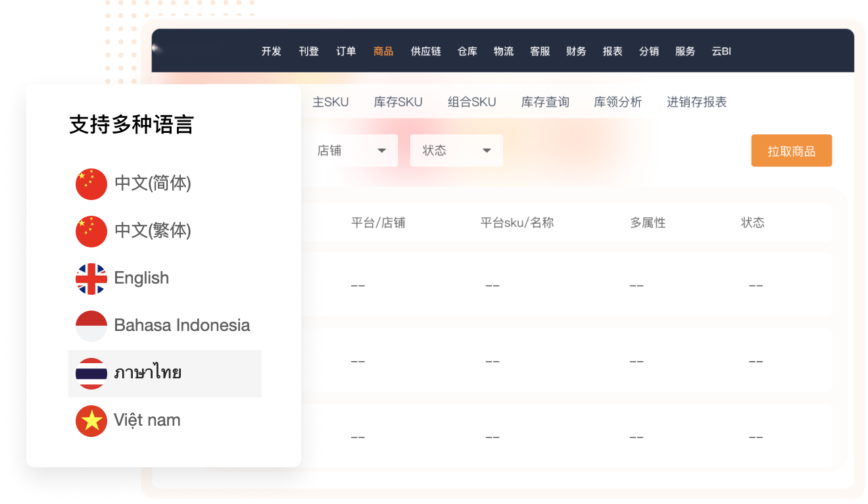
Task: Click the 平台sku/名称 column header
Action: pos(517,222)
